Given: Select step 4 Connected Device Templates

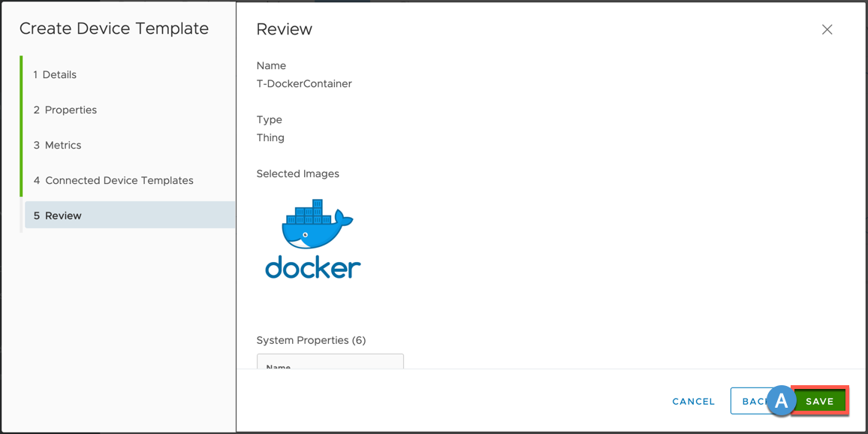Looking at the screenshot, I should [113, 180].
